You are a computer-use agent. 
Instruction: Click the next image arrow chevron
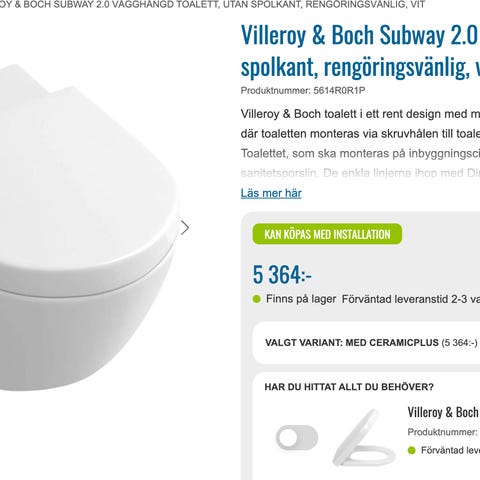point(185,228)
